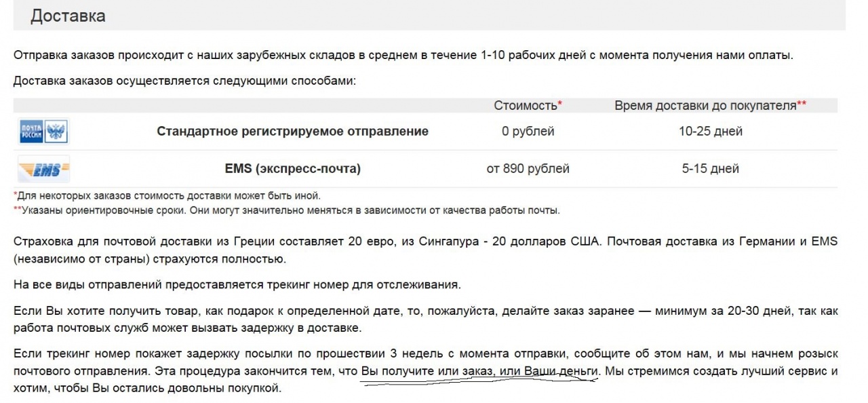The width and height of the screenshot is (868, 403).
Task: Click the sentence starting with Отправка заказов
Action: [403, 56]
